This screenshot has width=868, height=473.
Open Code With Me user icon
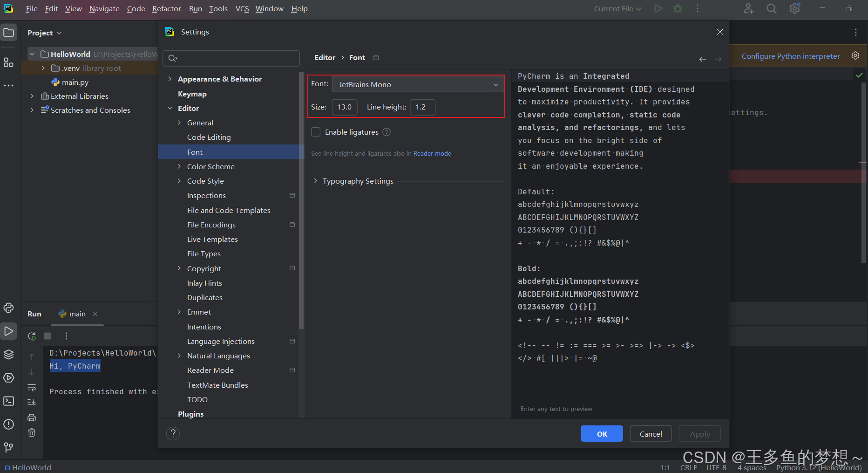tap(748, 8)
